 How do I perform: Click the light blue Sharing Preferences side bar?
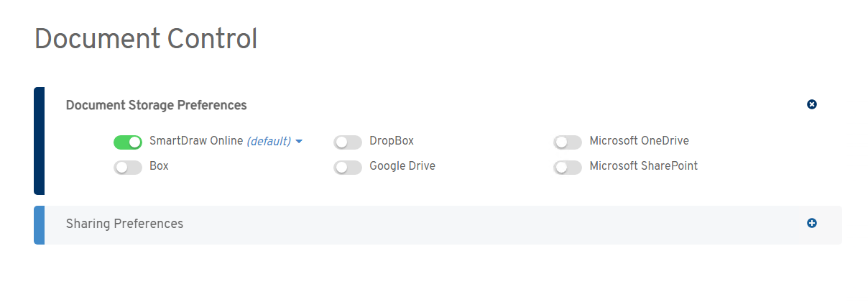(40, 224)
